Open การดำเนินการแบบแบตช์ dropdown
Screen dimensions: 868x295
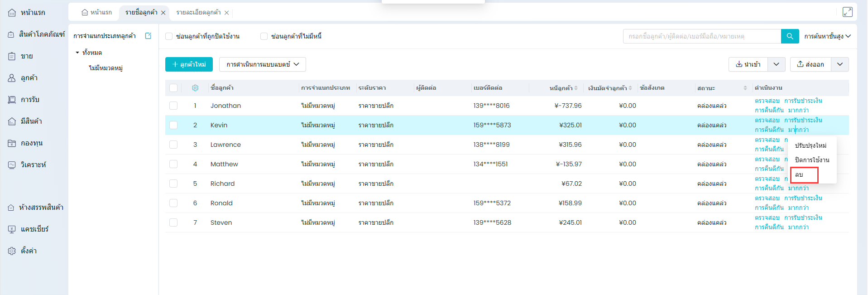click(x=262, y=64)
